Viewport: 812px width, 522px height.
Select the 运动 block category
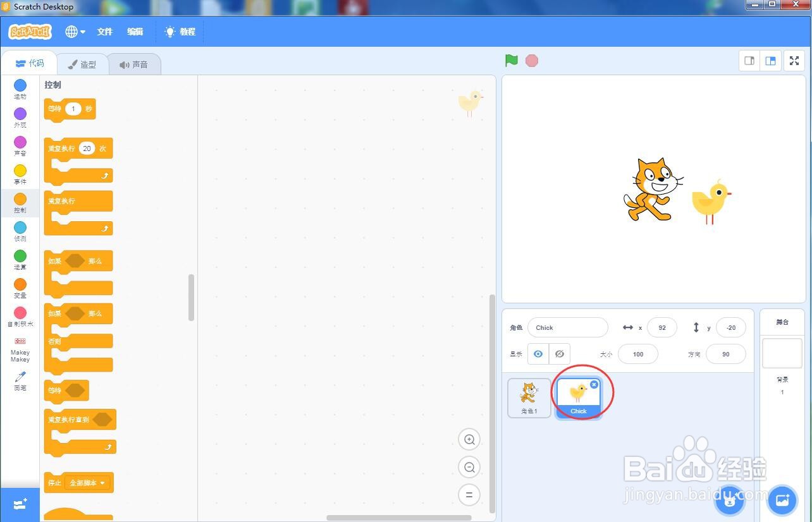(20, 89)
